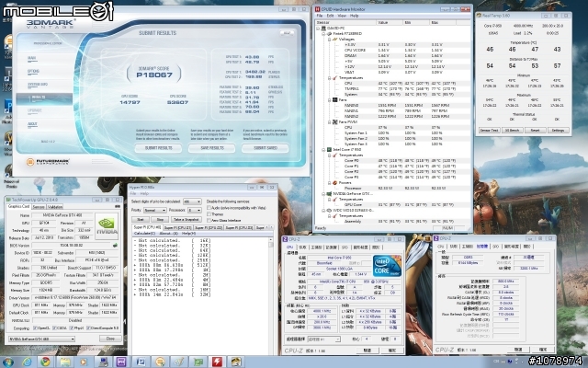The width and height of the screenshot is (588, 368).
Task: Click the Save Results button in 3DMark Vantage
Action: (x=212, y=148)
